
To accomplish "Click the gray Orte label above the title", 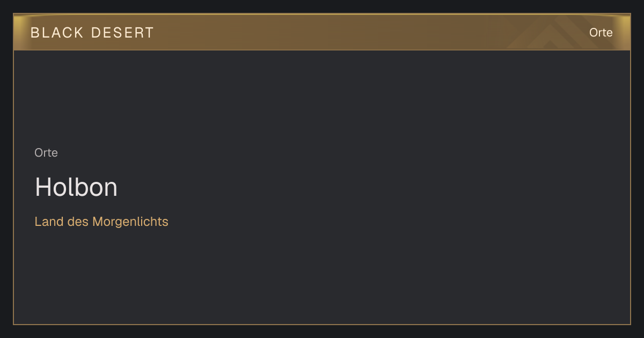I will pyautogui.click(x=46, y=153).
